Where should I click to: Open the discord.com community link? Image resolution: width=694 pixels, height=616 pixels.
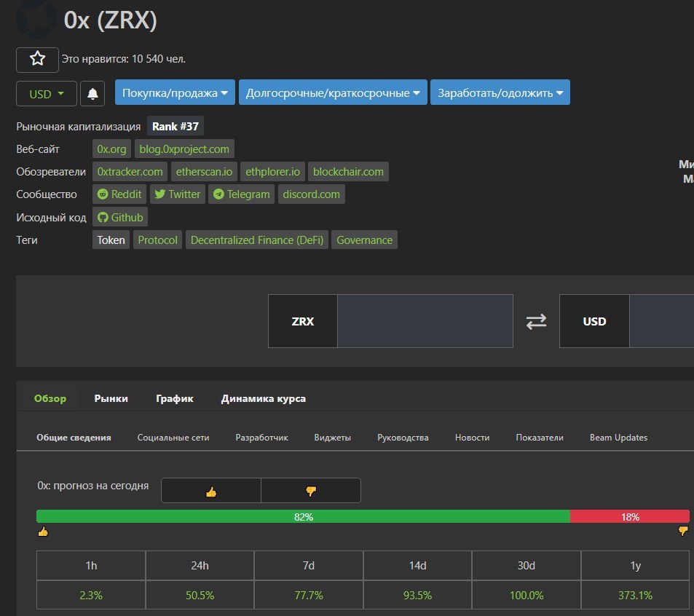(311, 194)
